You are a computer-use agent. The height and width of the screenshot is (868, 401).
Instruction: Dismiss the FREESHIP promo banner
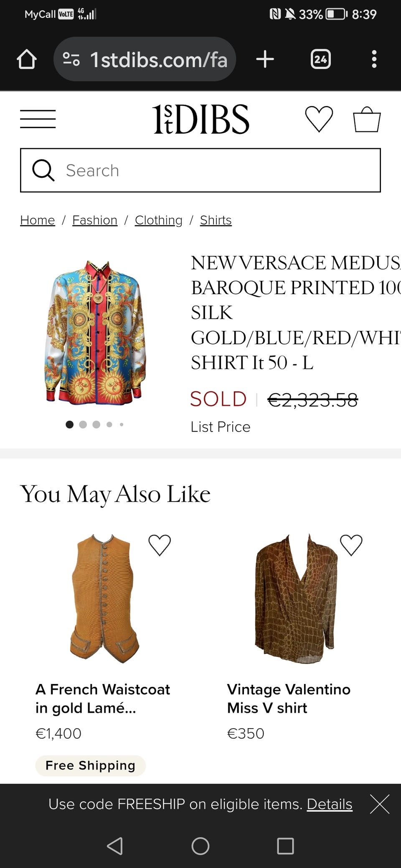[x=379, y=804]
